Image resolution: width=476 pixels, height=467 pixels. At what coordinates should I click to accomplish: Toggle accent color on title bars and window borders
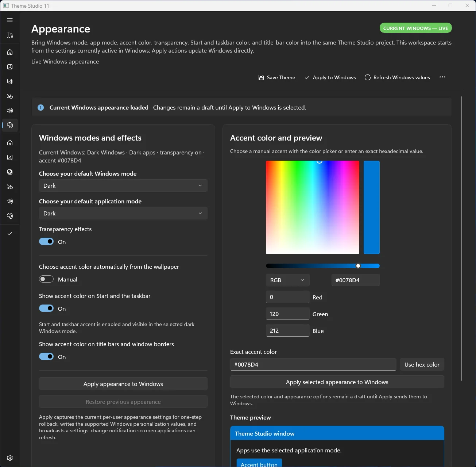(46, 356)
